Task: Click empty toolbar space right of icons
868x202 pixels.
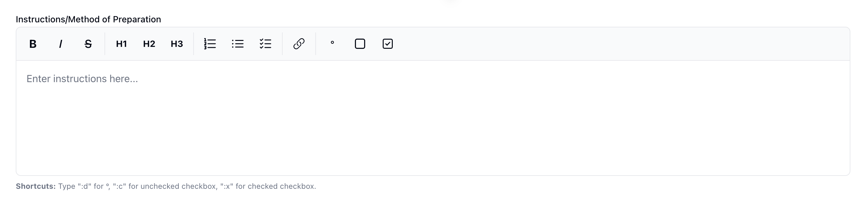Action: coord(606,44)
